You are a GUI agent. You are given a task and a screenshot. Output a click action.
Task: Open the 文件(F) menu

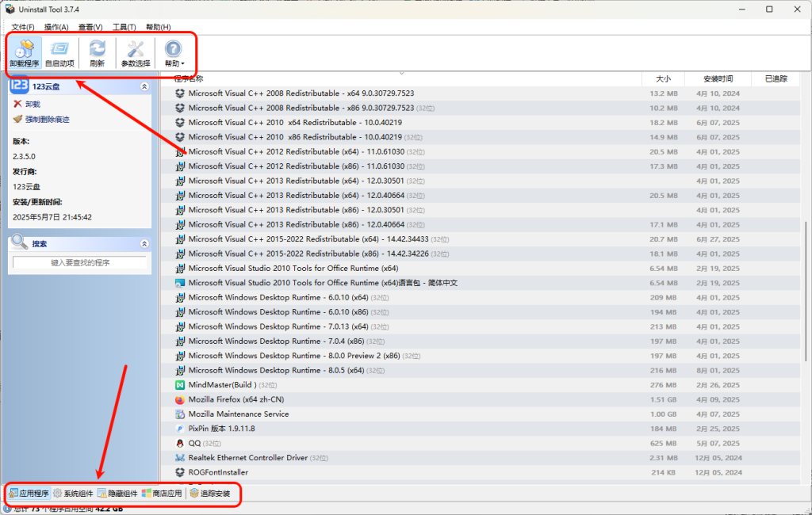click(23, 27)
